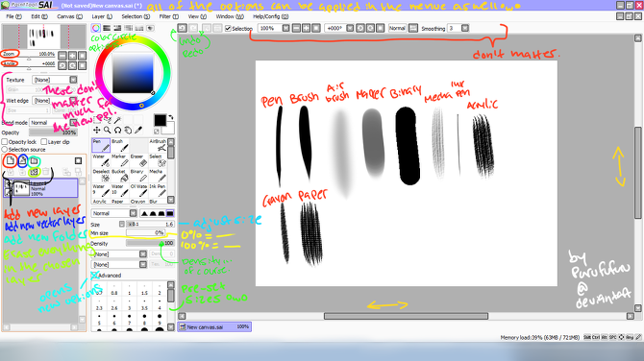
Task: Click navigator zoom out minus button
Action: 62,56
